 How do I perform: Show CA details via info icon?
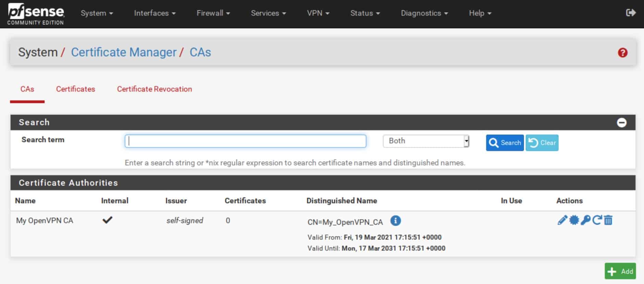coord(395,221)
